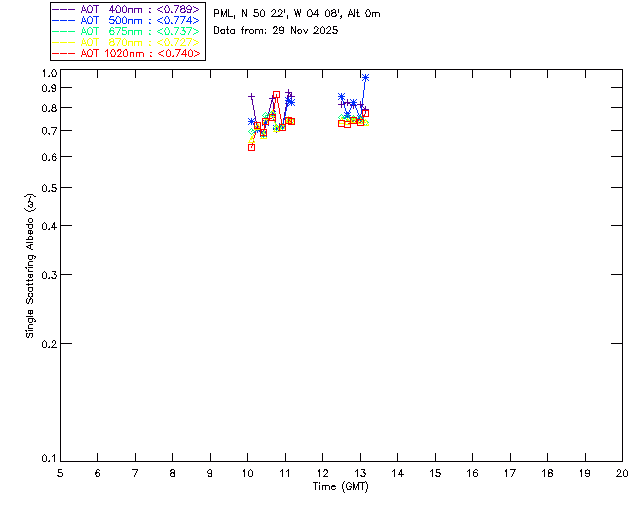The image size is (640, 512).
Task: Select the station title text starting with PML
Action: 297,13
